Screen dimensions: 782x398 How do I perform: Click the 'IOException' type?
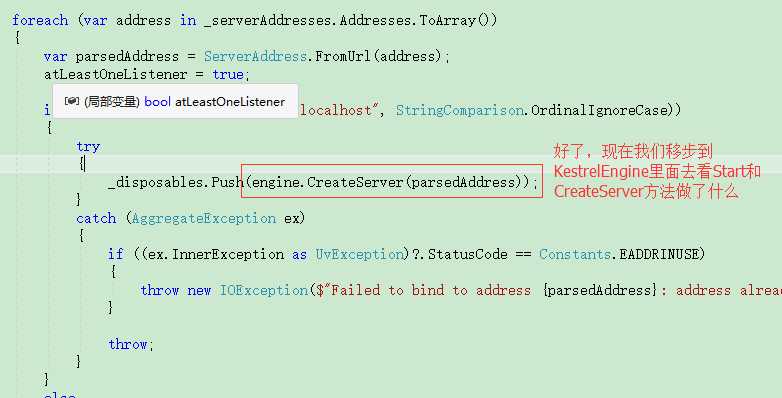point(264,290)
